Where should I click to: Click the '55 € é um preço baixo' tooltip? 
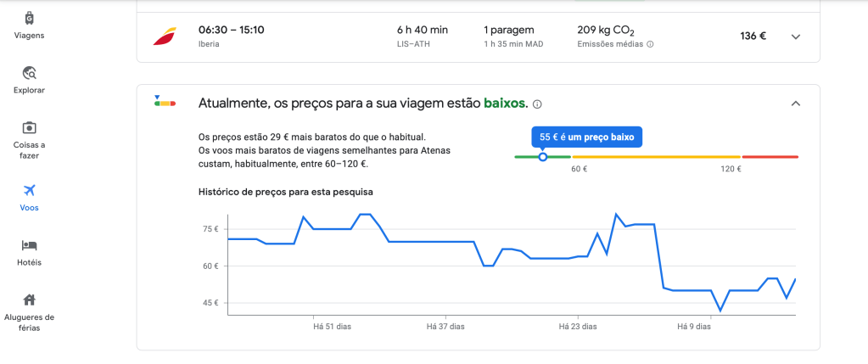[587, 137]
